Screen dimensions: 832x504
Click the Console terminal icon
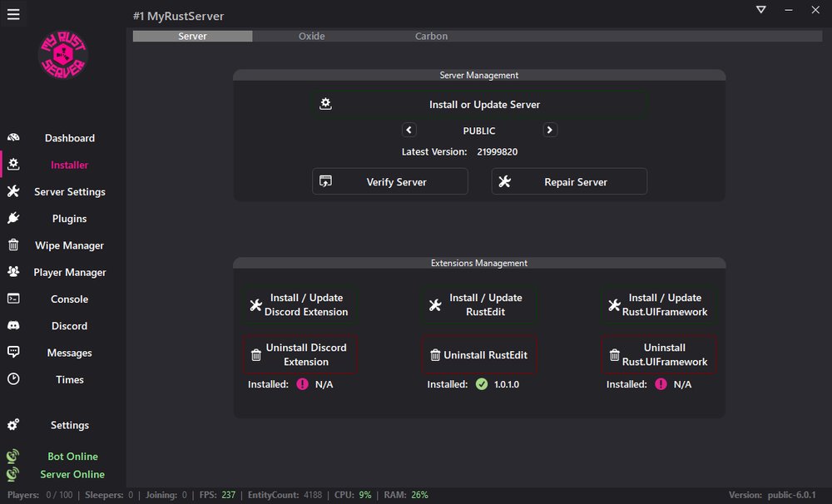pyautogui.click(x=13, y=299)
